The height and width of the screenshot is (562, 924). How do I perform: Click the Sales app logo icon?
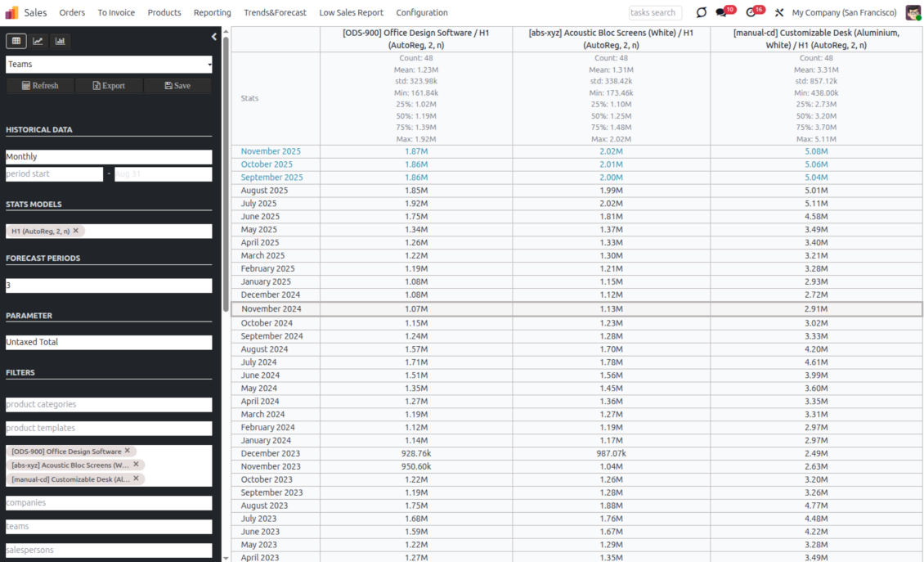point(12,12)
